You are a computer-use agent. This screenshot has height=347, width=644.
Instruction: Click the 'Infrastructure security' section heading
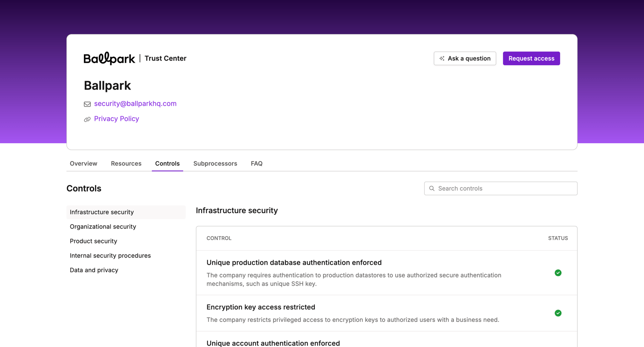(237, 211)
